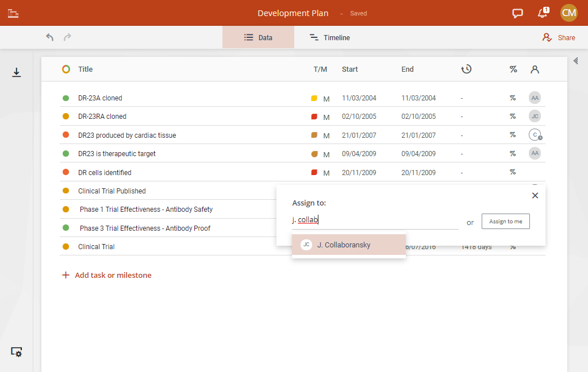Close the Assign to dialog
The image size is (588, 372).
tap(535, 196)
